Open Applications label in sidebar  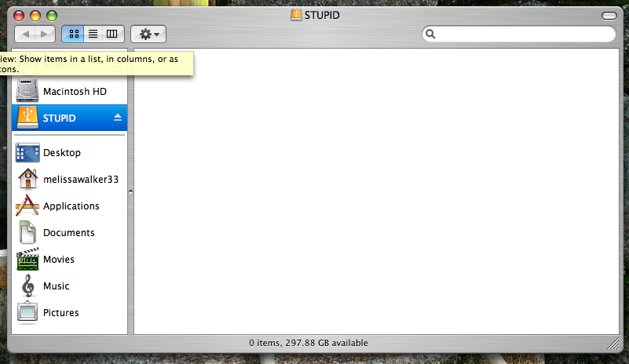pyautogui.click(x=71, y=206)
